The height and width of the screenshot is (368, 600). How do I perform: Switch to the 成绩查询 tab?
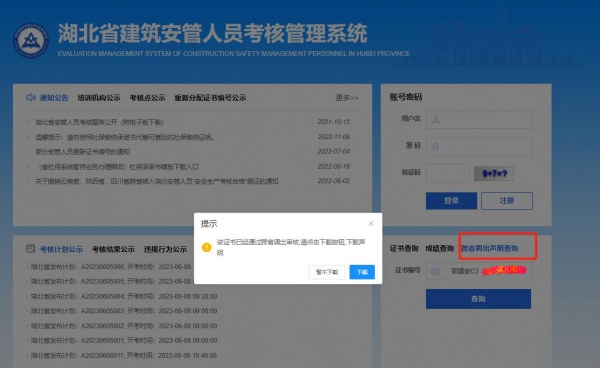click(x=439, y=249)
